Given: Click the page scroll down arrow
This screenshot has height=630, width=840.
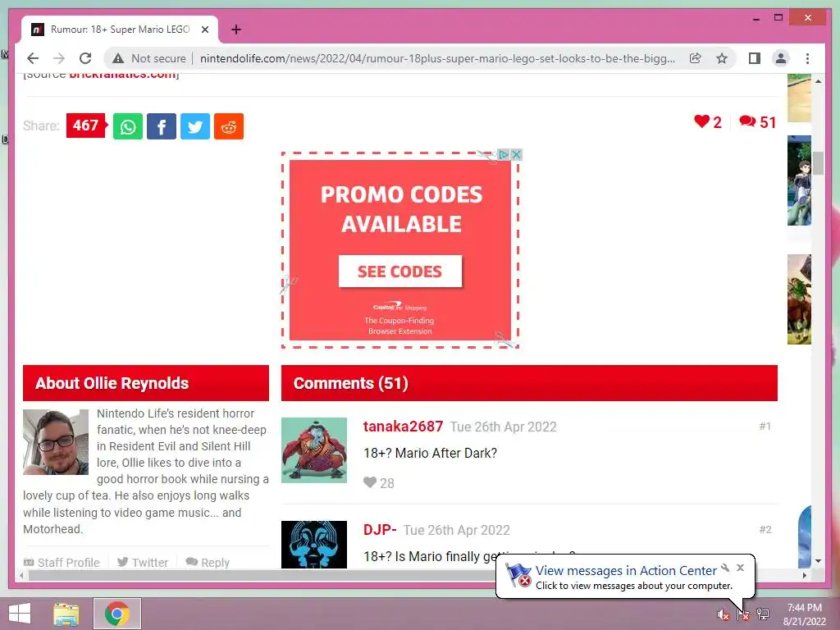Looking at the screenshot, I should (x=818, y=561).
